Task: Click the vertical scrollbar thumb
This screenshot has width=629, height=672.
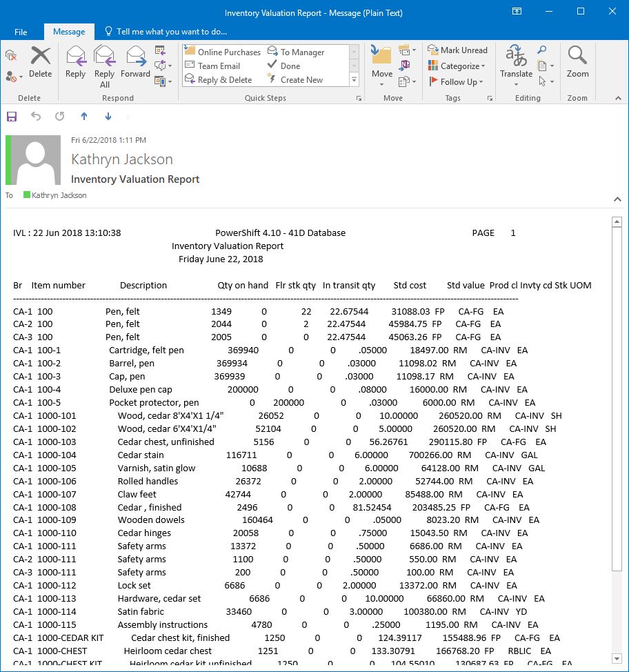Action: pos(617,399)
